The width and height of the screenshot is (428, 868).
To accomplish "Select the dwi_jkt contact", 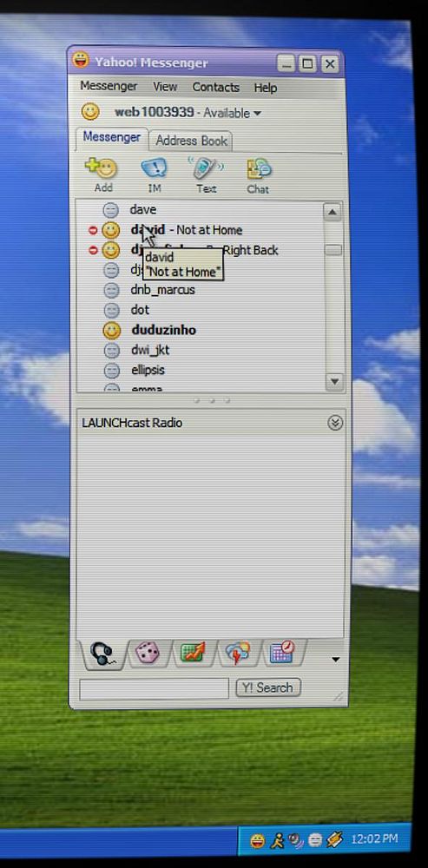I will point(150,351).
